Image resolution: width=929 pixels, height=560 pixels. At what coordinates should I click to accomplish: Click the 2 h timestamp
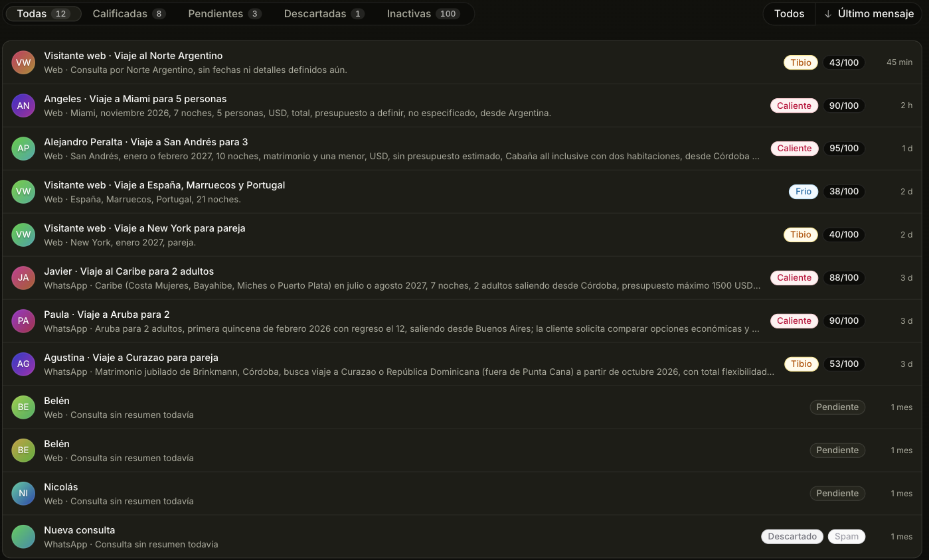point(906,105)
